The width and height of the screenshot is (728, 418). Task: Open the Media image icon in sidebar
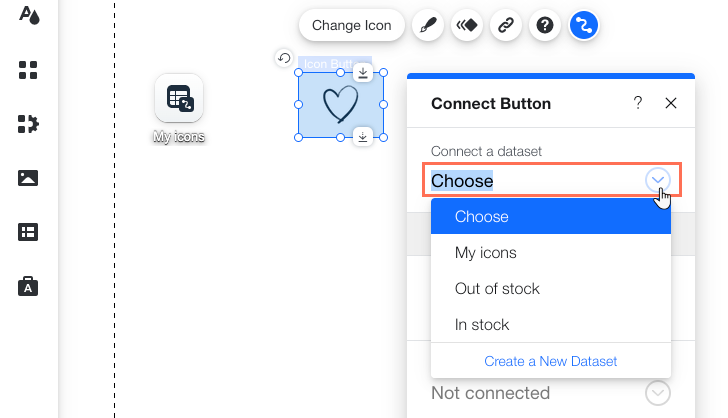(x=28, y=178)
